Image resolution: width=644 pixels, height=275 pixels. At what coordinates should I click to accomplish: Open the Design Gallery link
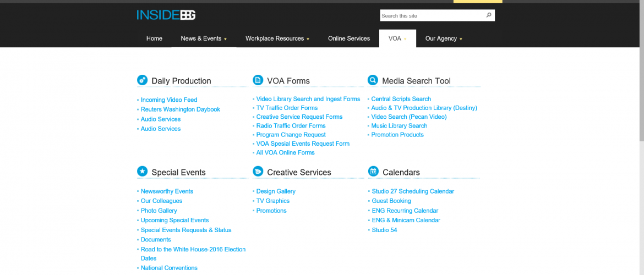click(x=276, y=191)
